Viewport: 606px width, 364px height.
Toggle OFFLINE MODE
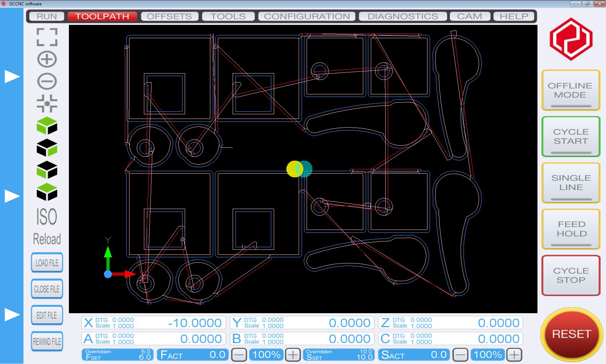[x=571, y=90]
